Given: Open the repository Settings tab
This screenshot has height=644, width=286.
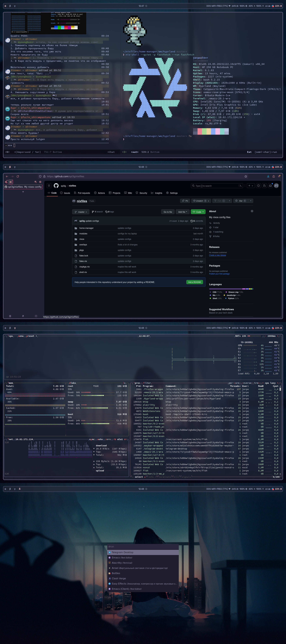Looking at the screenshot, I should click(x=172, y=193).
